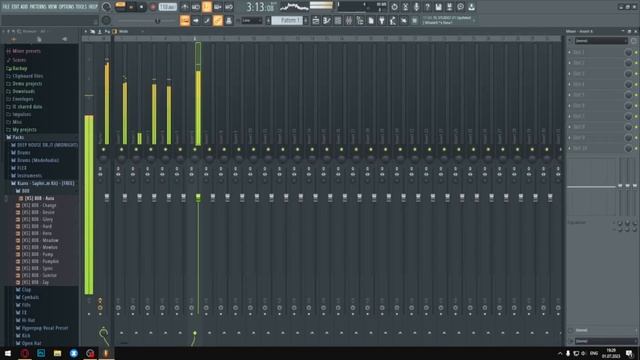Open the Backup folder
Viewport: 640px width, 360px height.
[16, 69]
